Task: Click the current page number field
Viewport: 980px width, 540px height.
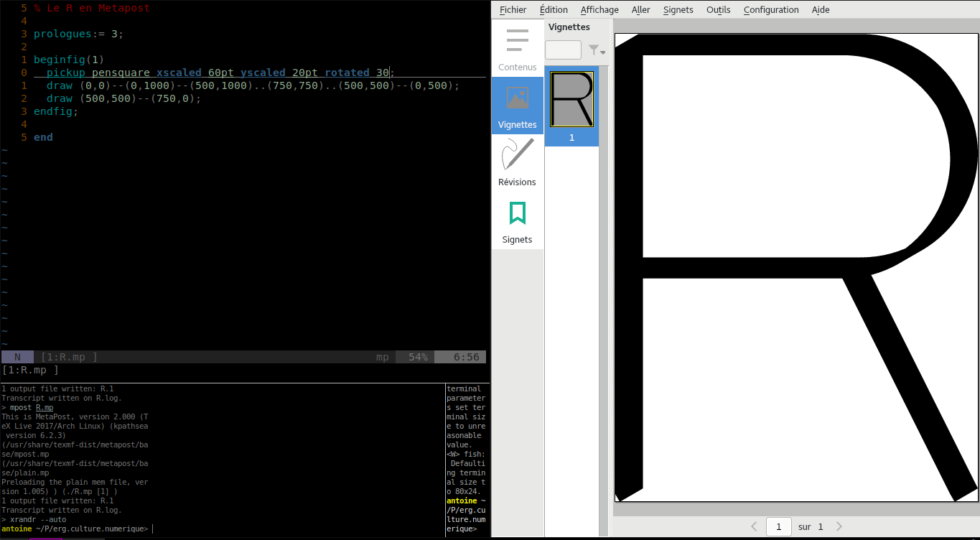Action: (x=778, y=526)
